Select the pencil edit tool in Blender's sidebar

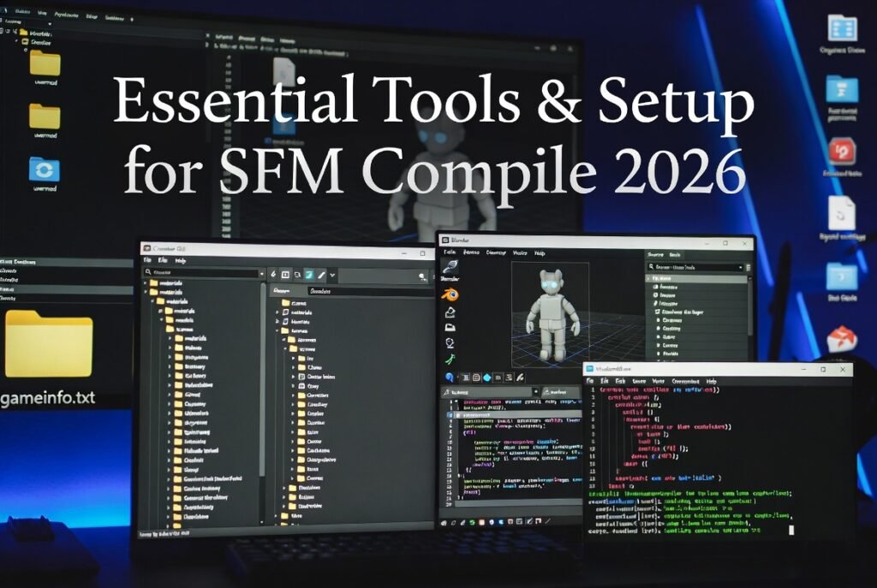coord(450,312)
